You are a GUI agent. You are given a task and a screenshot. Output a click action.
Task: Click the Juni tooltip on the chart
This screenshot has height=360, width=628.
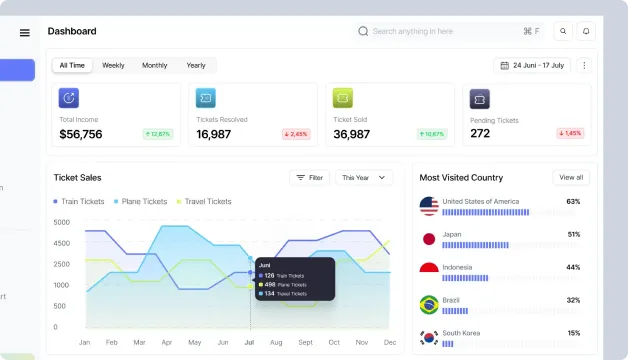point(295,279)
